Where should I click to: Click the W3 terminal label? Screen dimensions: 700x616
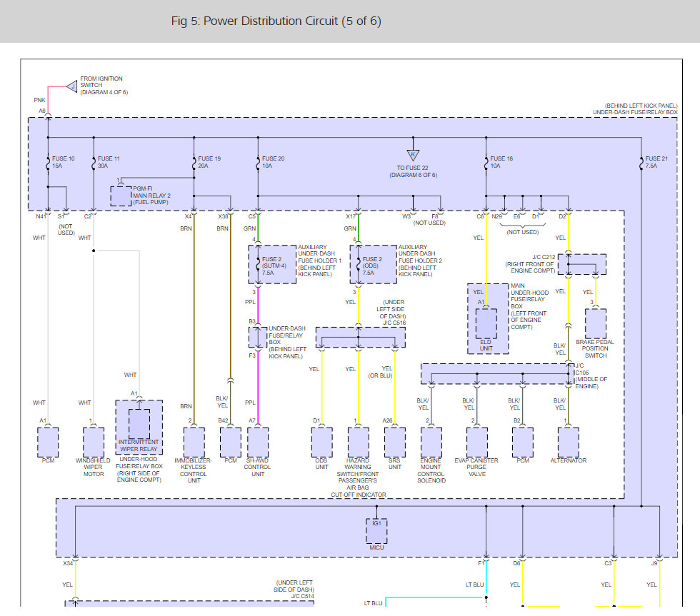(406, 216)
